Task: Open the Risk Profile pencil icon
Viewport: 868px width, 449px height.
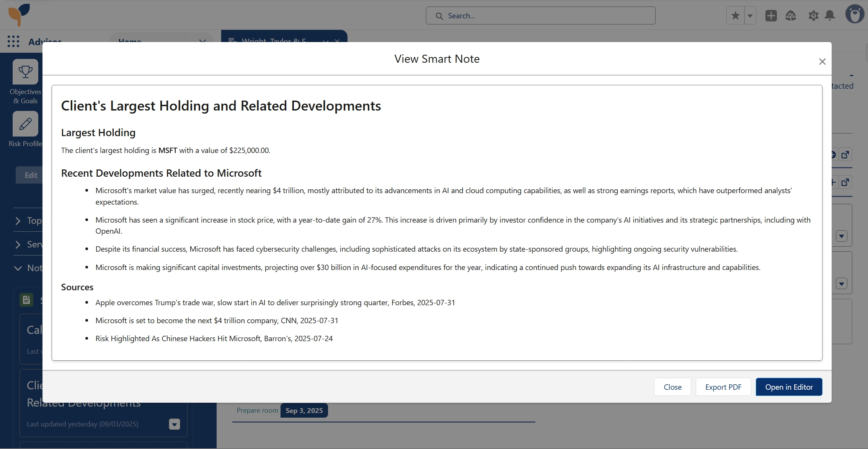Action: pyautogui.click(x=25, y=124)
